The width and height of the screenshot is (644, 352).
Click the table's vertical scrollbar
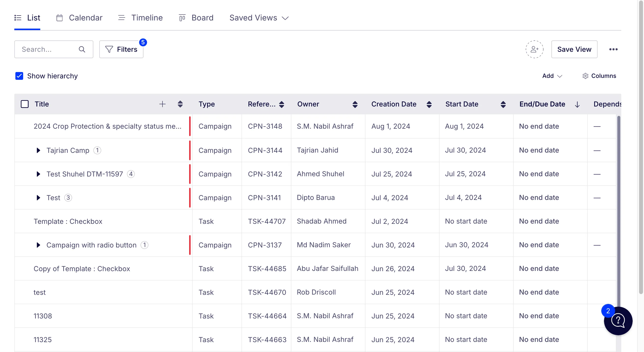(618, 212)
